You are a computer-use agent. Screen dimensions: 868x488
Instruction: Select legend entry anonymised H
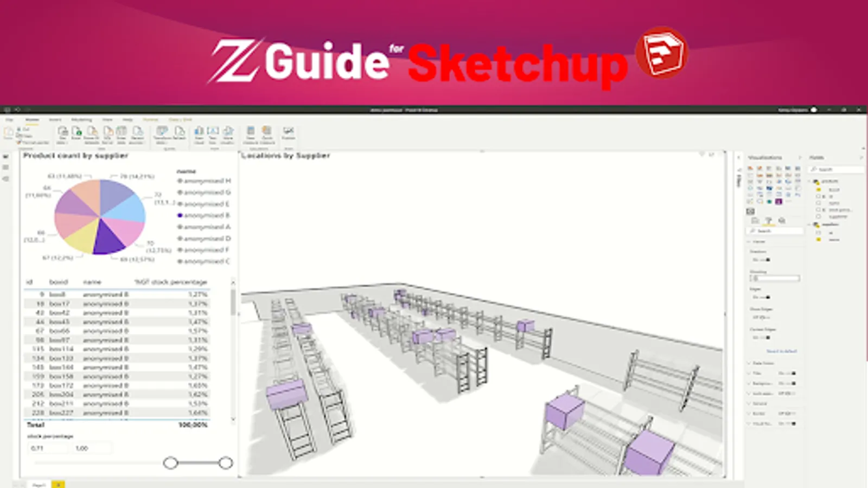[204, 181]
